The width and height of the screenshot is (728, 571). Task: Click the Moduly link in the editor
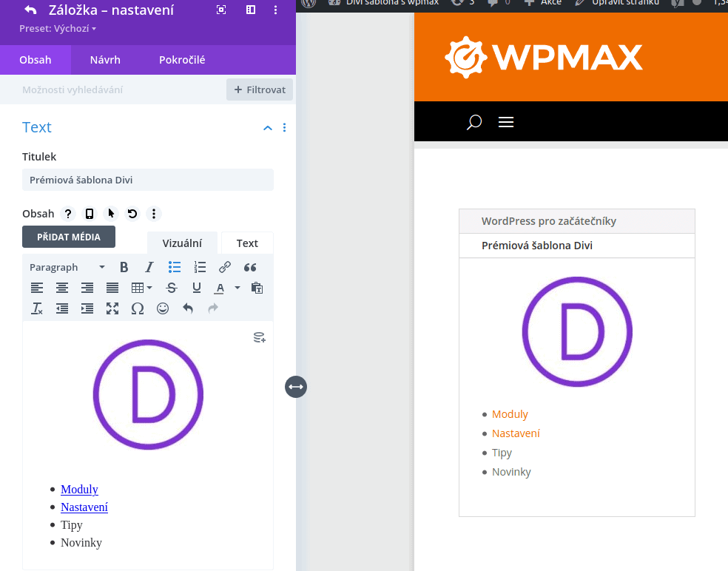79,490
